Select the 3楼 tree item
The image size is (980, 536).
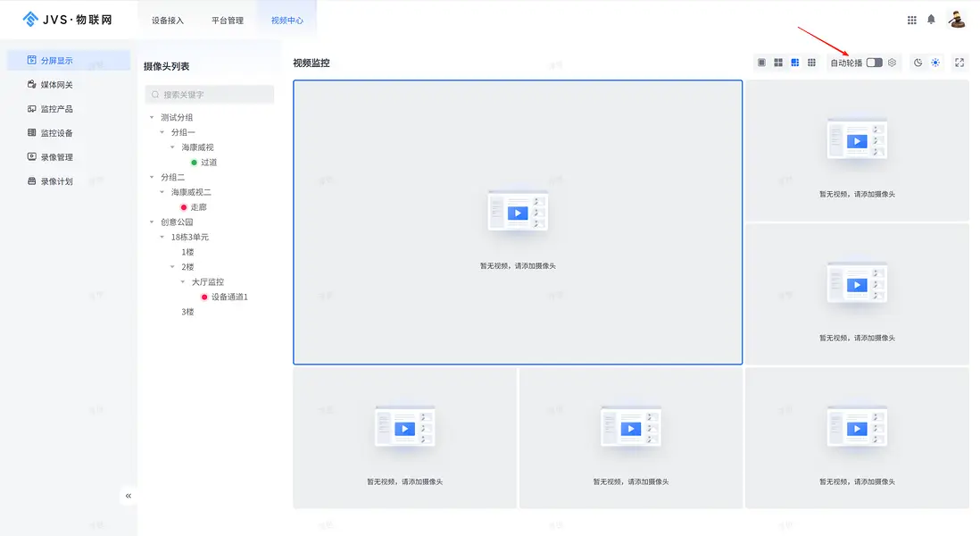click(187, 312)
